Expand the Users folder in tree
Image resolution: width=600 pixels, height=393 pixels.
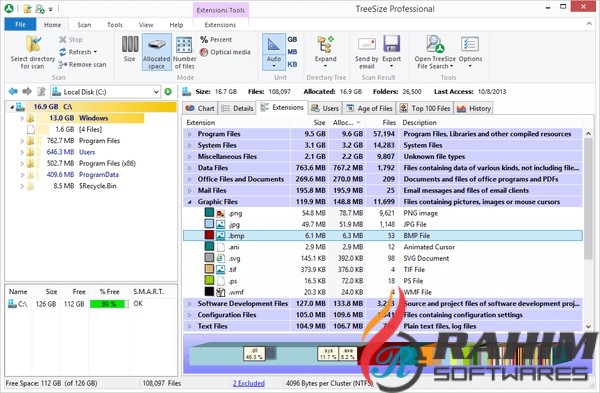coord(22,152)
